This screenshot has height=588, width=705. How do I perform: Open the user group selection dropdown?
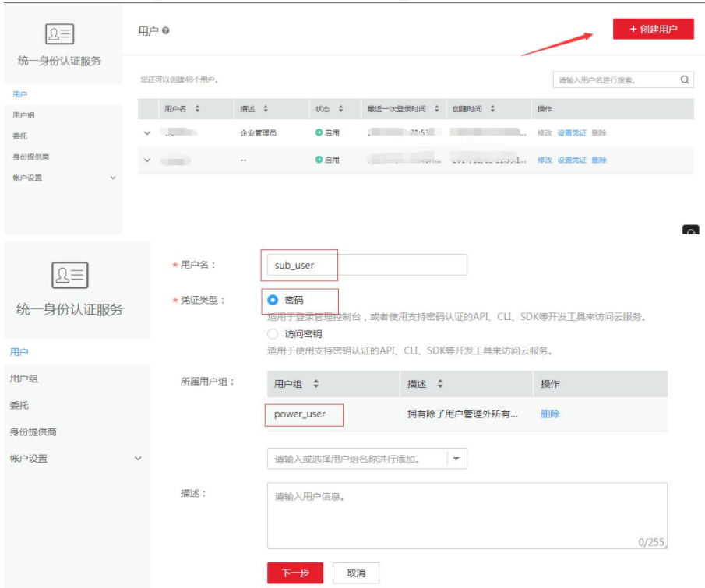456,459
